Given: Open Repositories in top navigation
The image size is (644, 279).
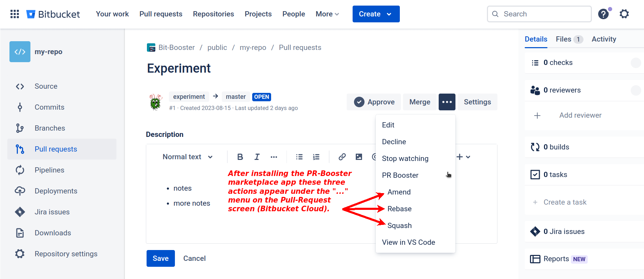Looking at the screenshot, I should [x=213, y=14].
